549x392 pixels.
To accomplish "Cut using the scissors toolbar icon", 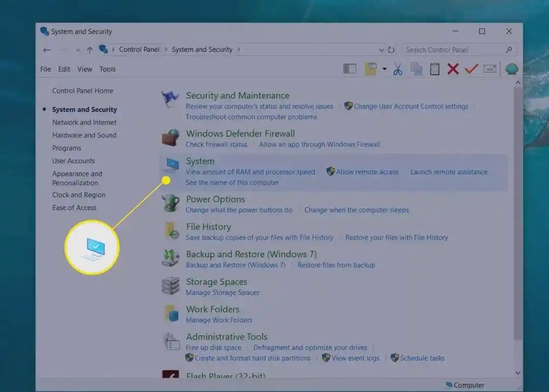I will click(x=398, y=68).
